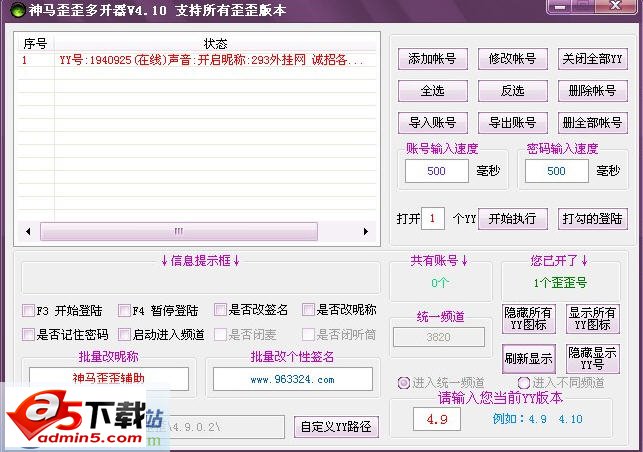Click the list's left scroll arrow
Image resolution: width=643 pixels, height=452 pixels.
click(x=28, y=231)
